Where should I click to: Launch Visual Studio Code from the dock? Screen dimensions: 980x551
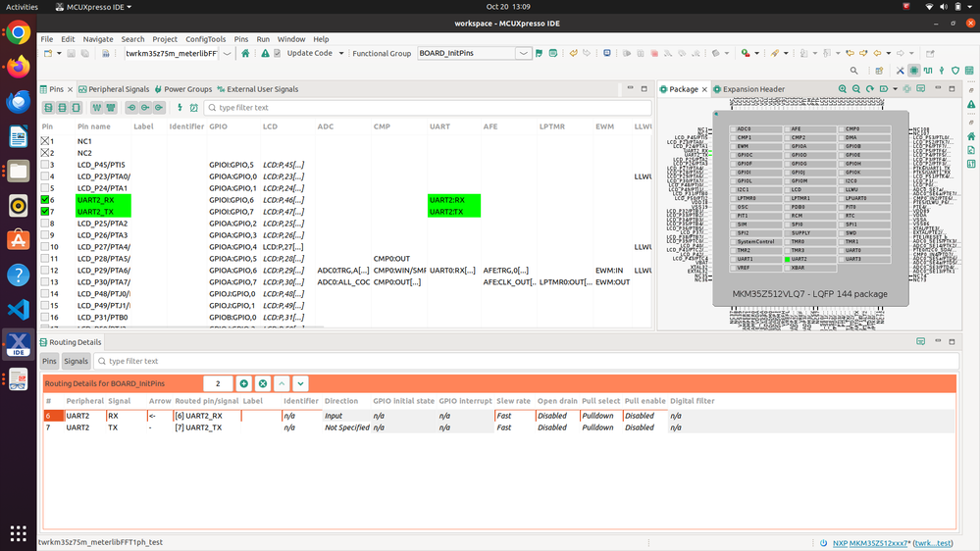click(x=18, y=309)
